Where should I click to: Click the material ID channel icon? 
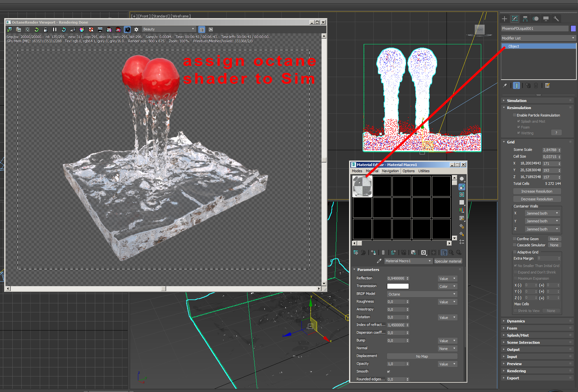pyautogui.click(x=424, y=252)
